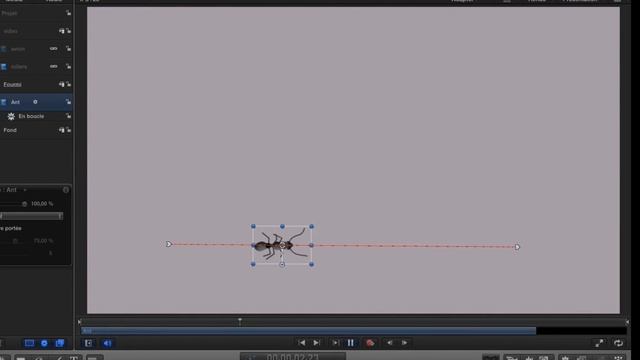Click the motion path start point
This screenshot has width=640, height=360.
point(169,244)
